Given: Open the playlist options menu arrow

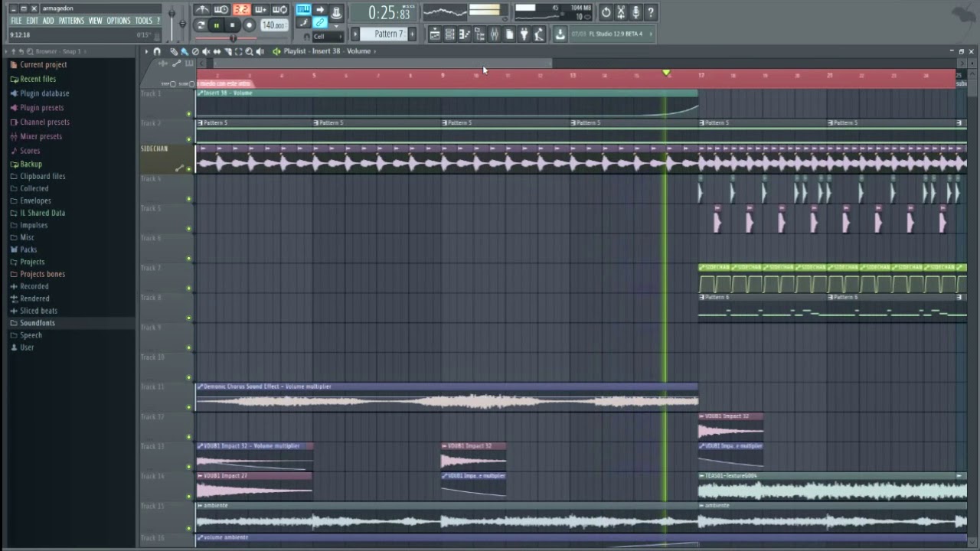Looking at the screenshot, I should click(146, 51).
